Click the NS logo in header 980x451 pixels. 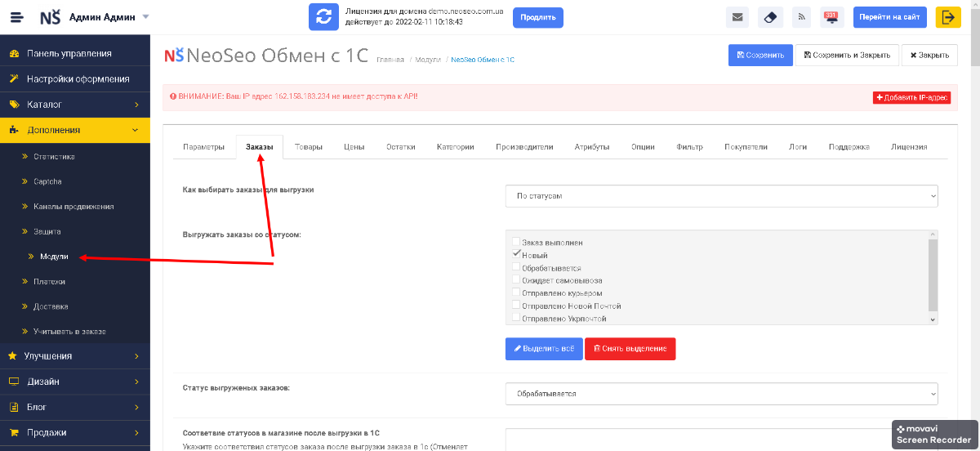[x=51, y=17]
